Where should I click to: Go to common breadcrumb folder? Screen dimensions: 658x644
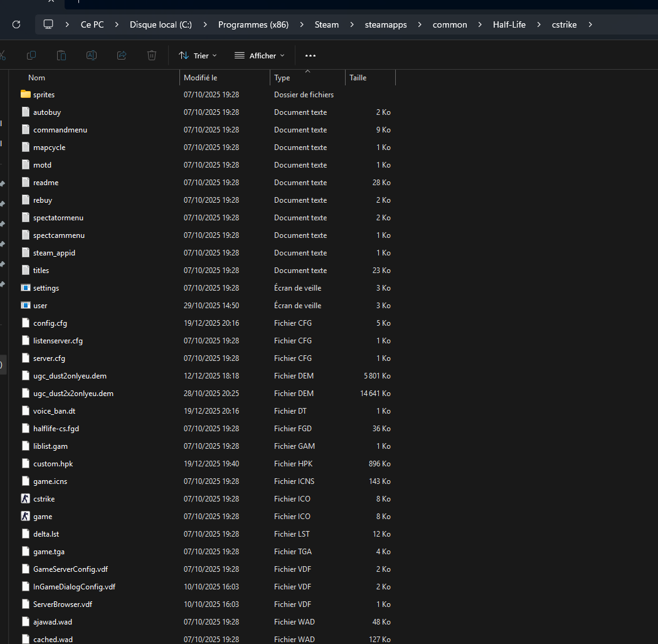click(450, 24)
